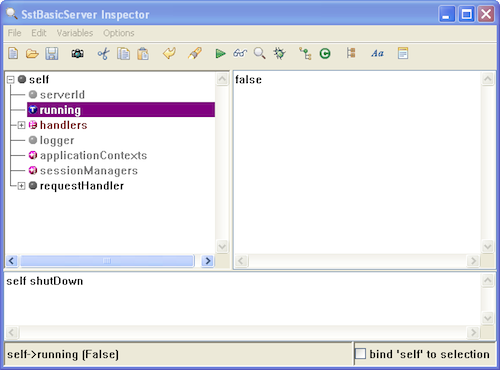
Task: Expand the requestHandler tree node
Action: [x=21, y=186]
